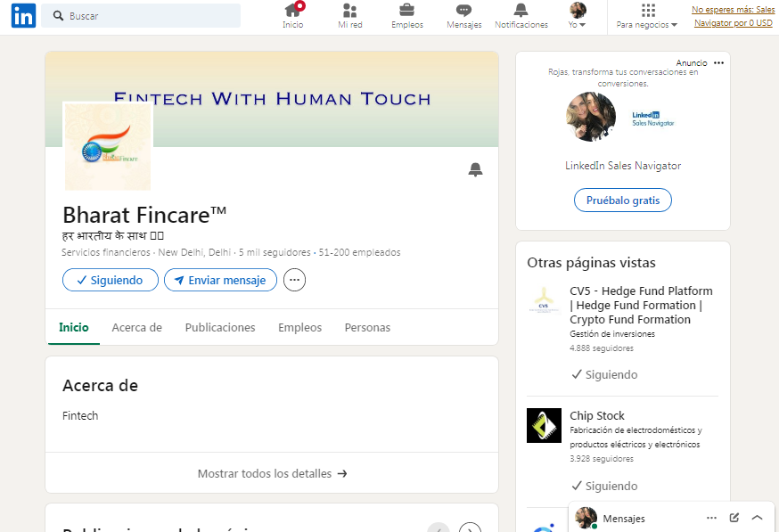
Task: Open Sales Navigator por 0 USD link
Action: pos(733,16)
